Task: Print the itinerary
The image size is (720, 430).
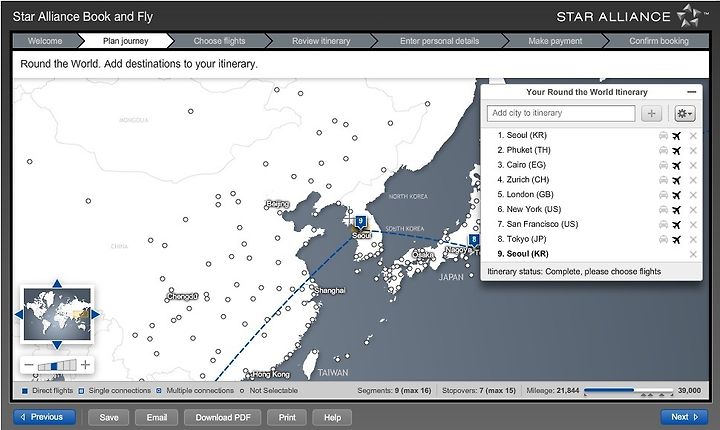Action: click(287, 417)
